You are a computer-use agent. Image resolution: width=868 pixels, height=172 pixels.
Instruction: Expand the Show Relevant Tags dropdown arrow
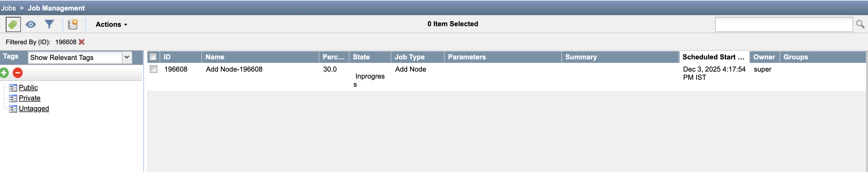tap(127, 57)
